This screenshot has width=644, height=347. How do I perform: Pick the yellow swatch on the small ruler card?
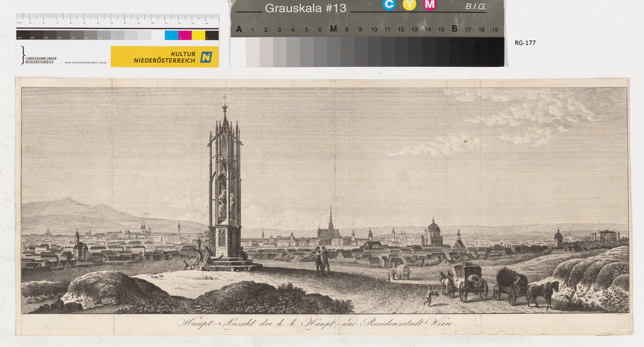pyautogui.click(x=198, y=35)
